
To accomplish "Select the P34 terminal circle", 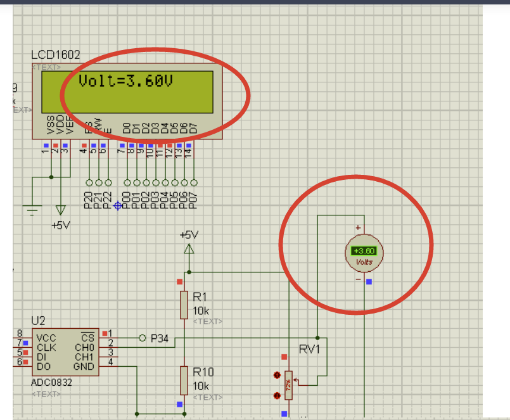I will coord(142,338).
